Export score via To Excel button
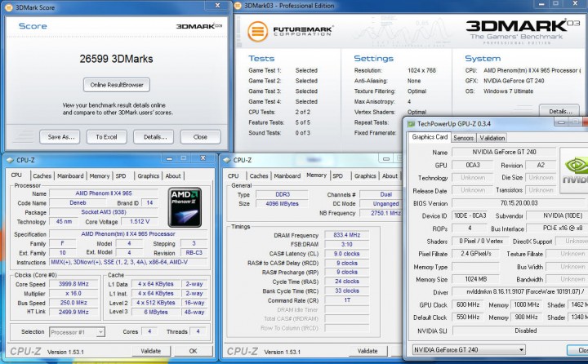 pyautogui.click(x=106, y=137)
